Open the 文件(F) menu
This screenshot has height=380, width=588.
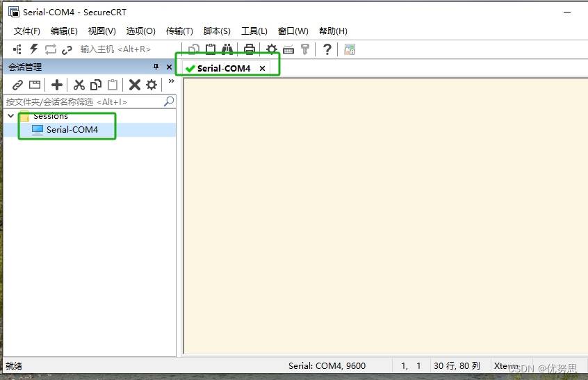pos(26,31)
